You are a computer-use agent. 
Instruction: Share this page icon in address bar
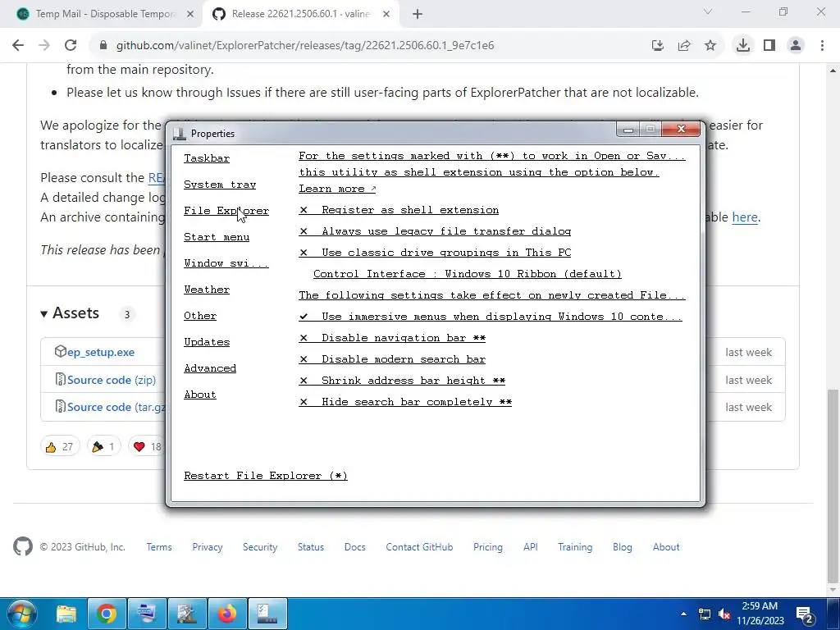coord(684,46)
